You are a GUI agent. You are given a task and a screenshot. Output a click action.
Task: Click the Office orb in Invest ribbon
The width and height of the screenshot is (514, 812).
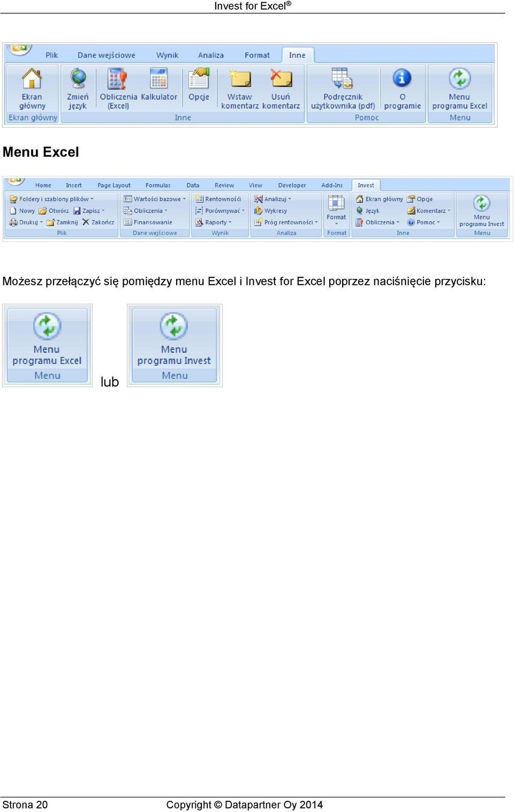click(x=19, y=48)
